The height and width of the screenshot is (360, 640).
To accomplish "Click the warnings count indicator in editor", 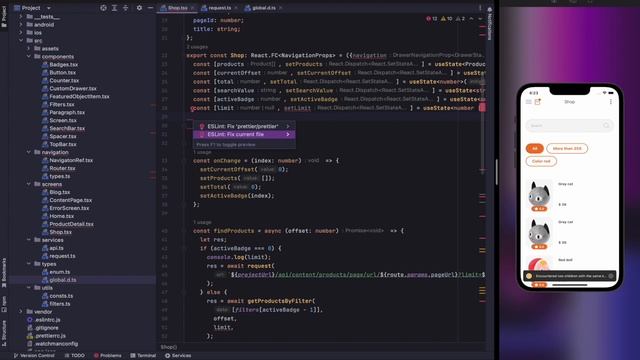I will (x=446, y=19).
